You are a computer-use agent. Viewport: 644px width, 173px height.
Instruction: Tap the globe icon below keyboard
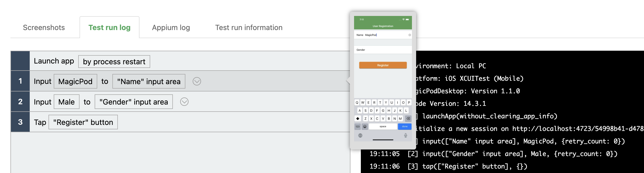point(360,135)
